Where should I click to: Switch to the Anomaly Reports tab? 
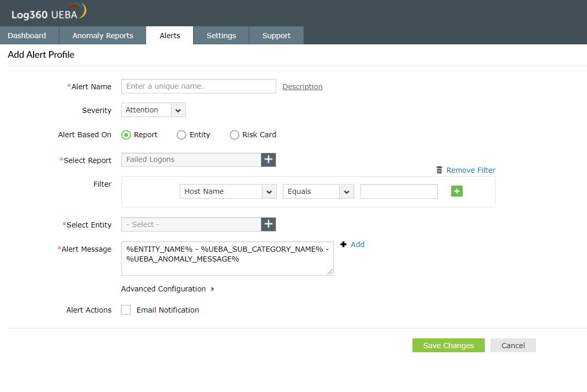point(103,36)
